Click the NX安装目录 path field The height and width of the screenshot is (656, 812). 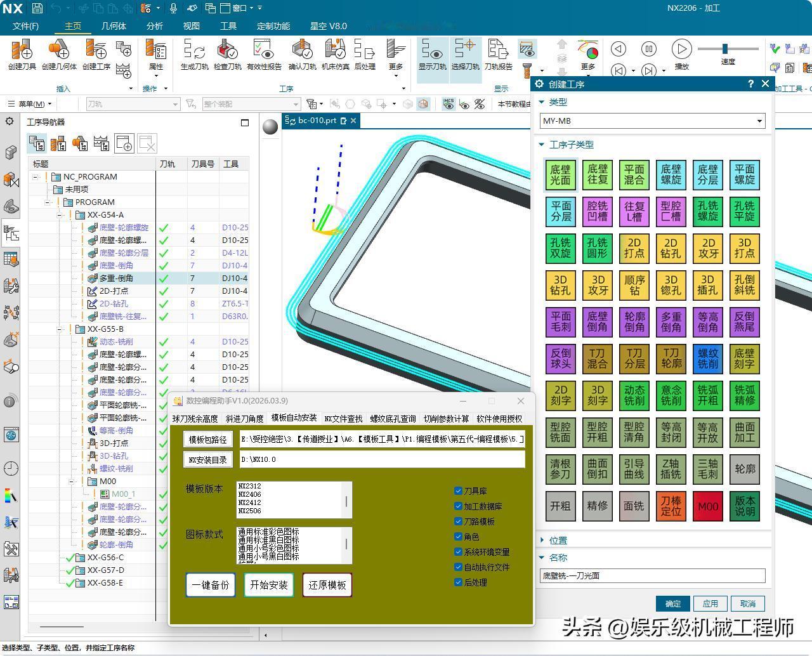tap(383, 459)
